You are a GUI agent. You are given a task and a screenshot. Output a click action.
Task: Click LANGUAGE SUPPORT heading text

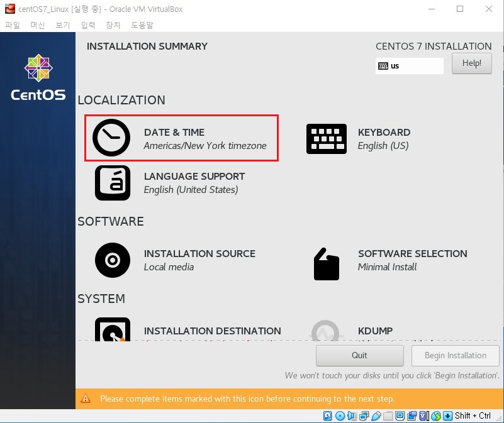pyautogui.click(x=194, y=177)
